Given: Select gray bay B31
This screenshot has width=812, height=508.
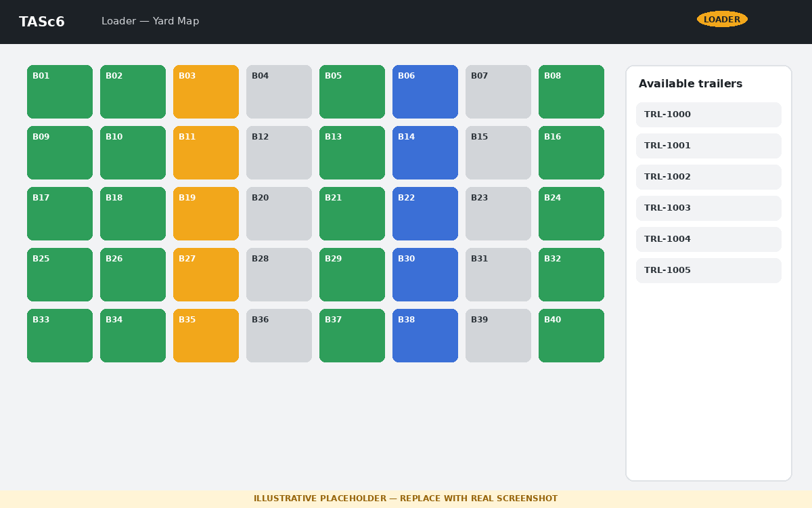Looking at the screenshot, I should click(x=498, y=275).
